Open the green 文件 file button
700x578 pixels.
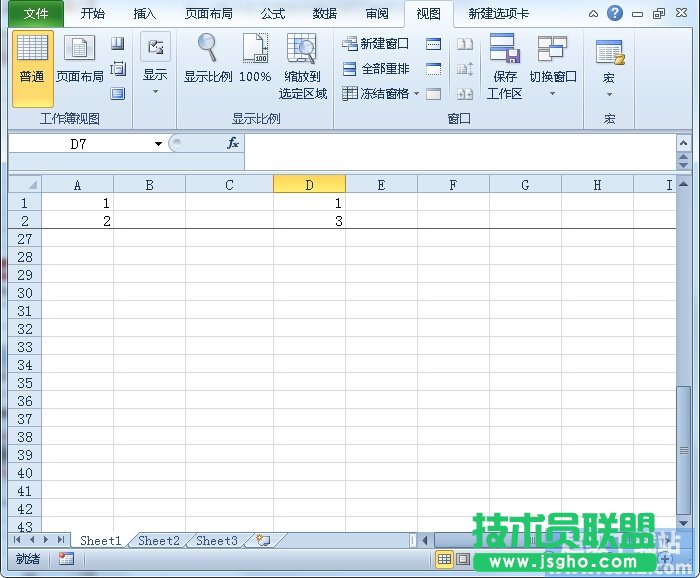[x=35, y=14]
